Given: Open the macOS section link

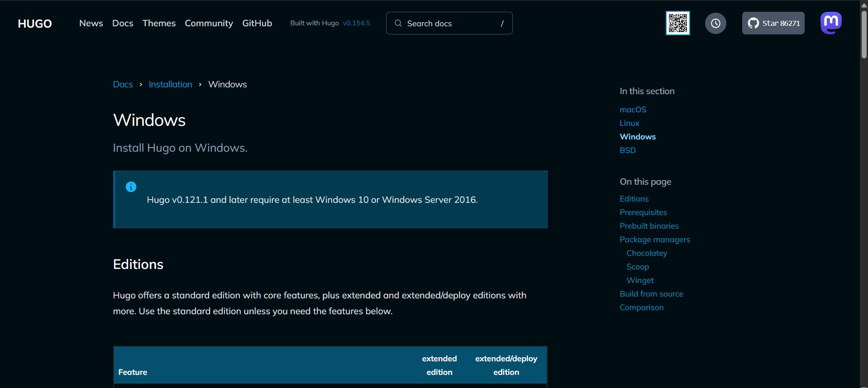Looking at the screenshot, I should tap(633, 110).
